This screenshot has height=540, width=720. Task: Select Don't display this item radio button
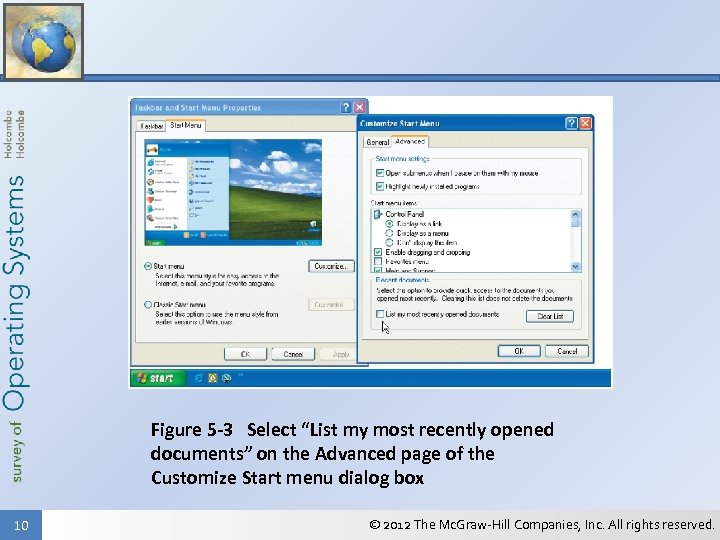click(389, 242)
